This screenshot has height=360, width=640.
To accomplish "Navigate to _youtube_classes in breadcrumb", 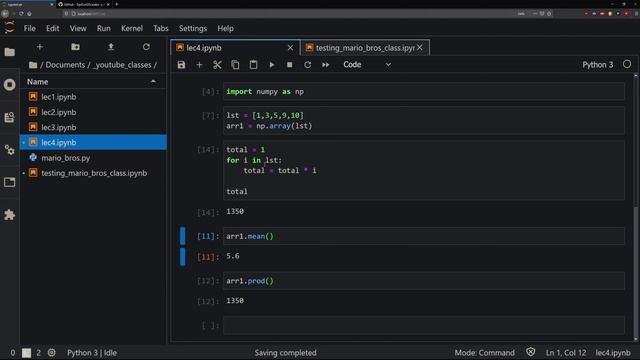I will click(x=122, y=65).
